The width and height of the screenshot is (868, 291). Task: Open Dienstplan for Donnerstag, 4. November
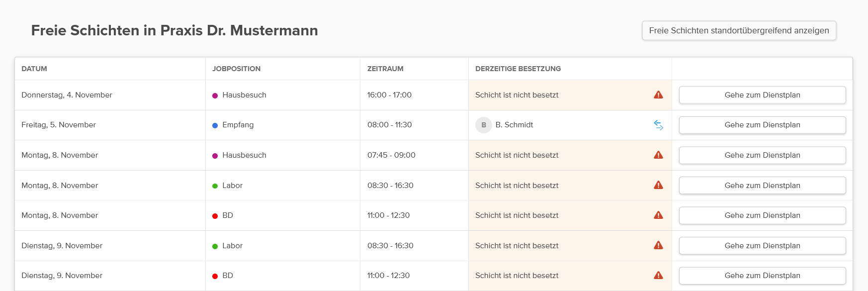[x=762, y=95]
